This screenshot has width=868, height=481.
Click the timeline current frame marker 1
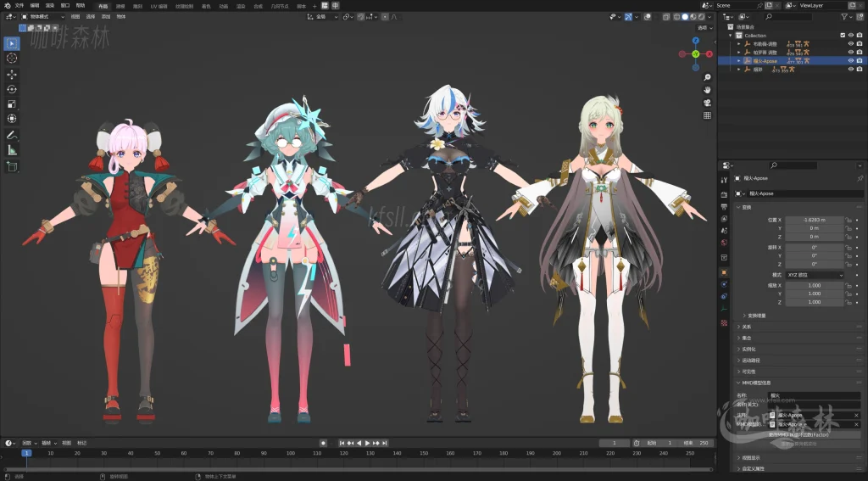[26, 453]
